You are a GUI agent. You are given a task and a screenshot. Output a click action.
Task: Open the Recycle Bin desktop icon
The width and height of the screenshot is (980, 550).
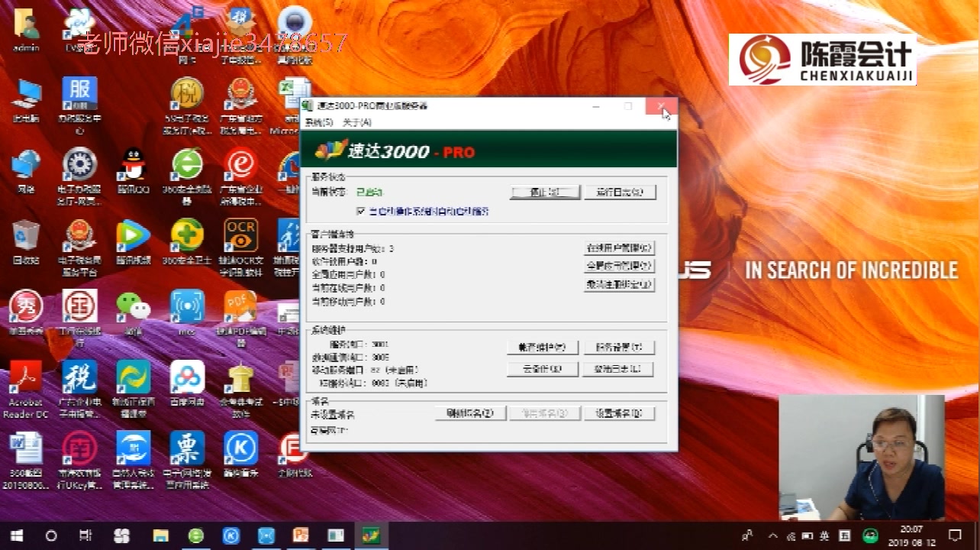click(26, 241)
